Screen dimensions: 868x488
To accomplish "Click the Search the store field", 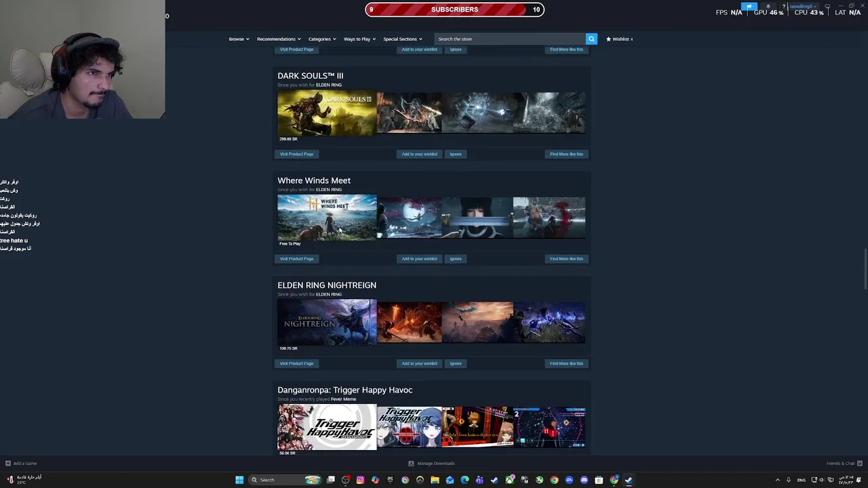I will coord(510,39).
